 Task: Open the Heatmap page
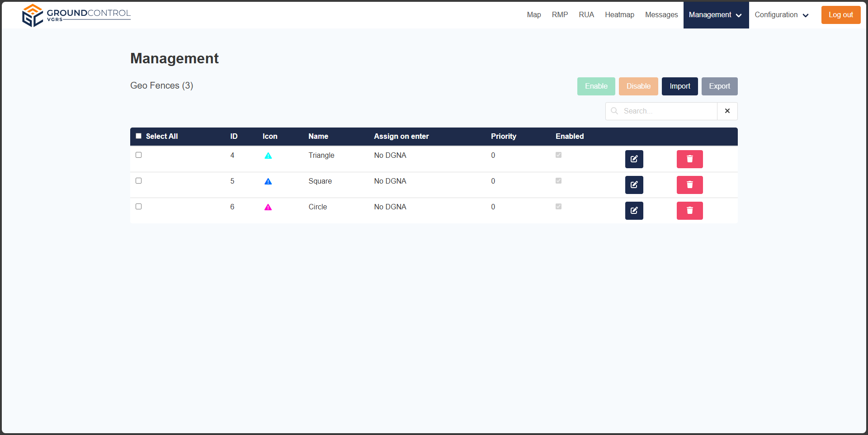pos(619,15)
